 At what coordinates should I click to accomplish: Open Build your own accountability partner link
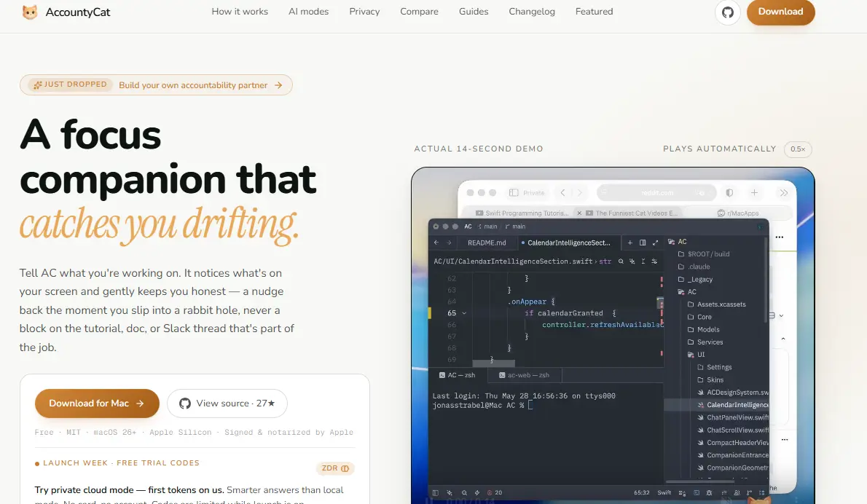click(x=200, y=85)
